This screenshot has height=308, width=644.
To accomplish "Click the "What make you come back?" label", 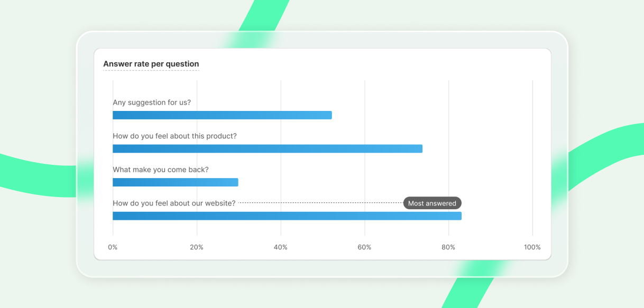I will click(x=161, y=170).
